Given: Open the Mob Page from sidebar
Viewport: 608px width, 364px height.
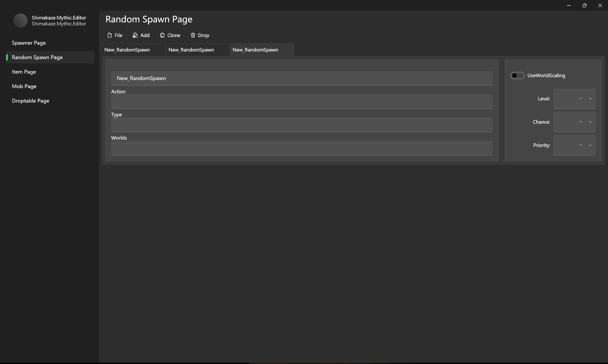Looking at the screenshot, I should 24,86.
